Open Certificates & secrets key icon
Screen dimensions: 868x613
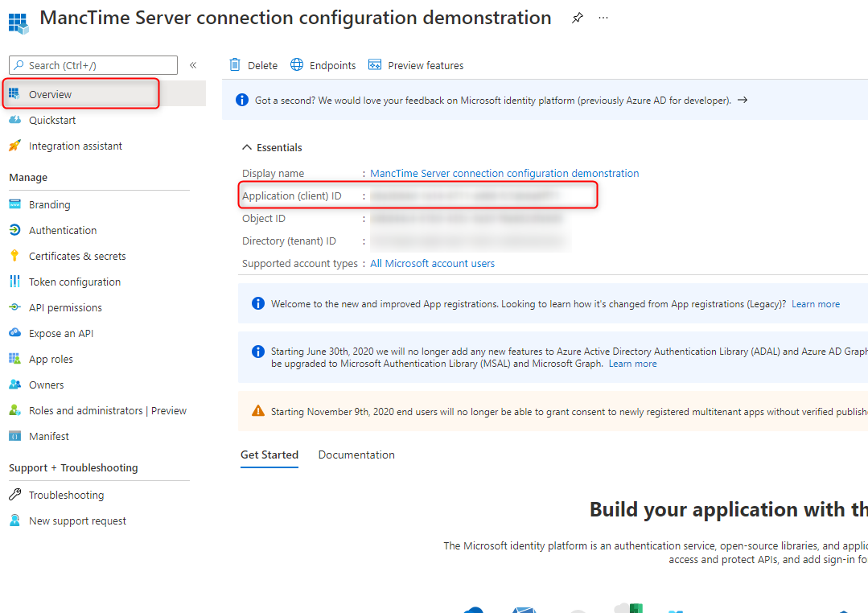[x=14, y=256]
